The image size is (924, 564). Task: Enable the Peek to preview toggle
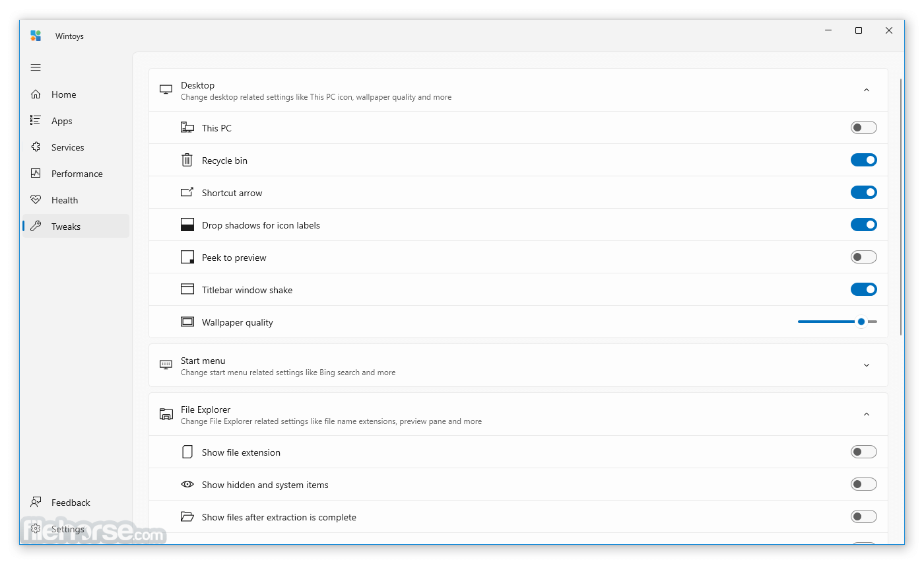pos(863,257)
